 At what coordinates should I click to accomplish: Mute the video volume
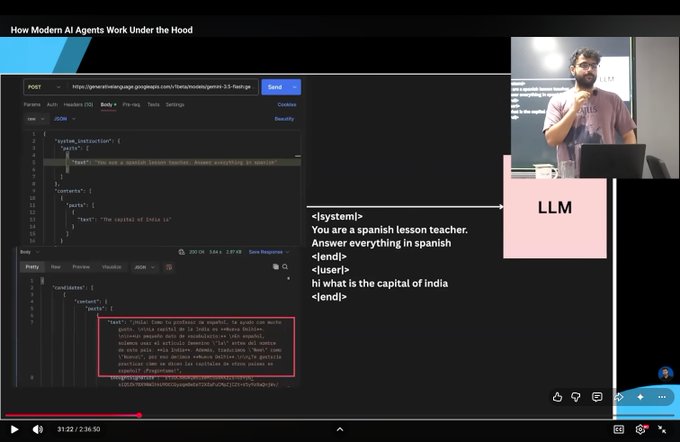(38, 429)
